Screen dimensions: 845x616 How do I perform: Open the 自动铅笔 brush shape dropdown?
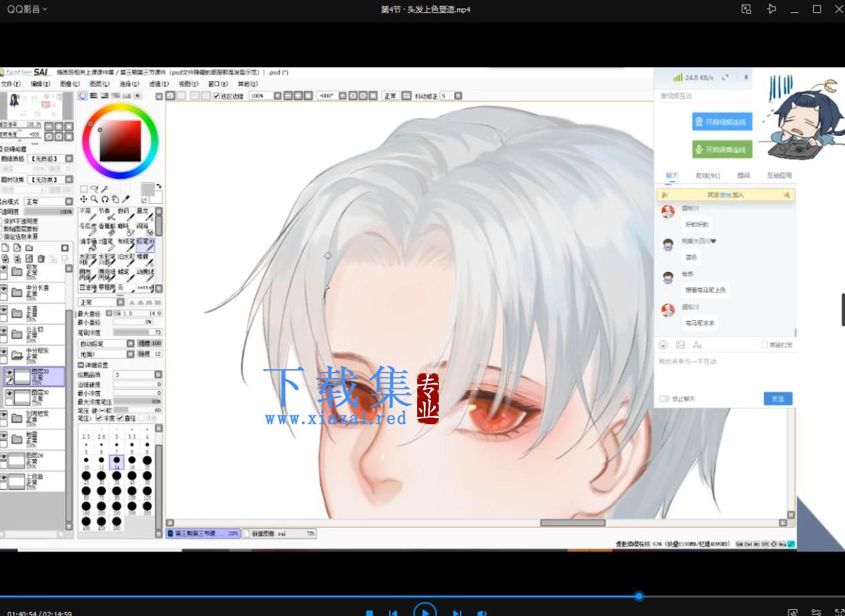click(131, 344)
